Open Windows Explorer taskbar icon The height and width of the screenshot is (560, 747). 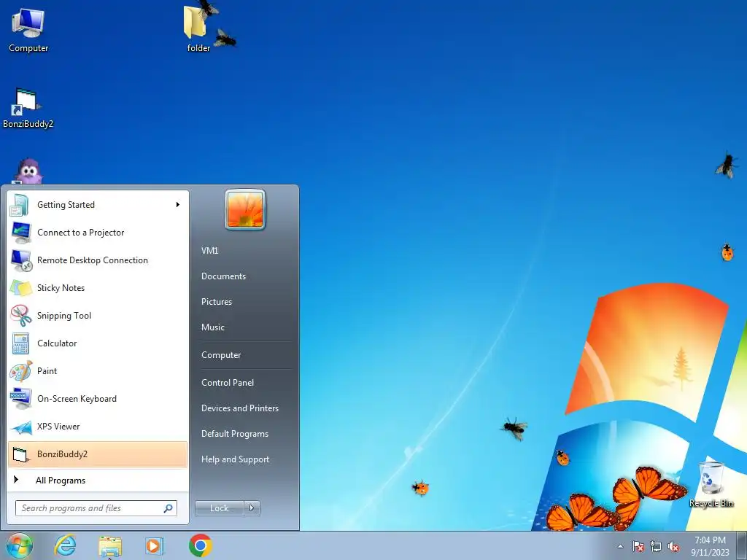click(110, 546)
